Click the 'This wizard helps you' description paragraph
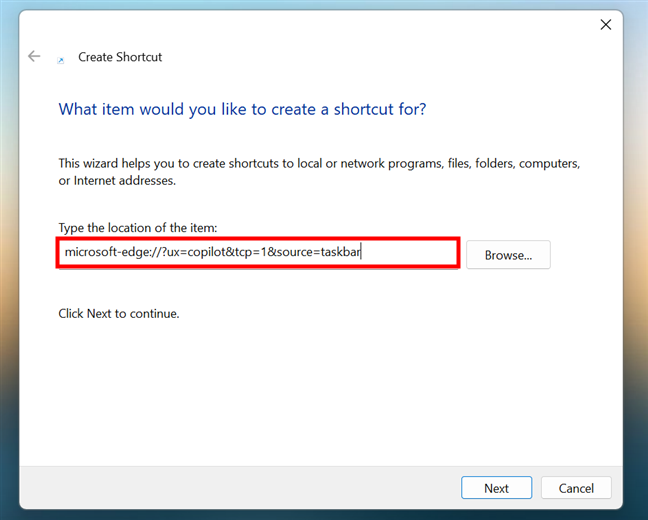 319,172
